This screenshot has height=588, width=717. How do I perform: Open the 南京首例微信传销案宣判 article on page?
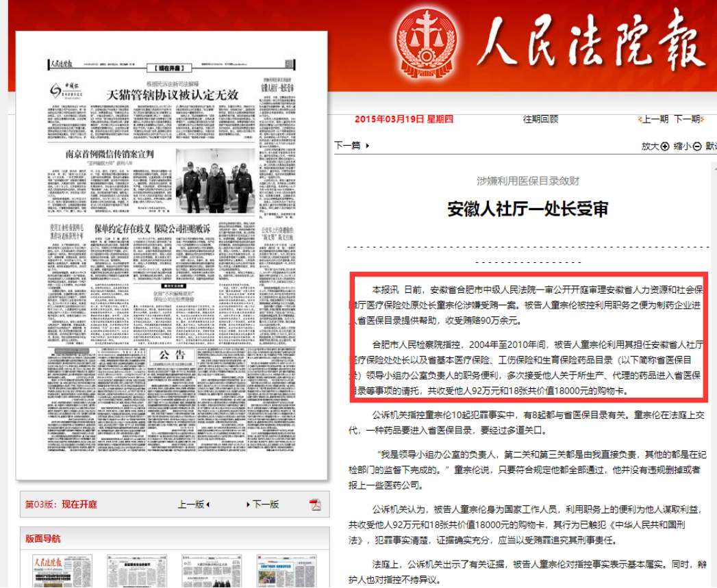click(x=110, y=155)
